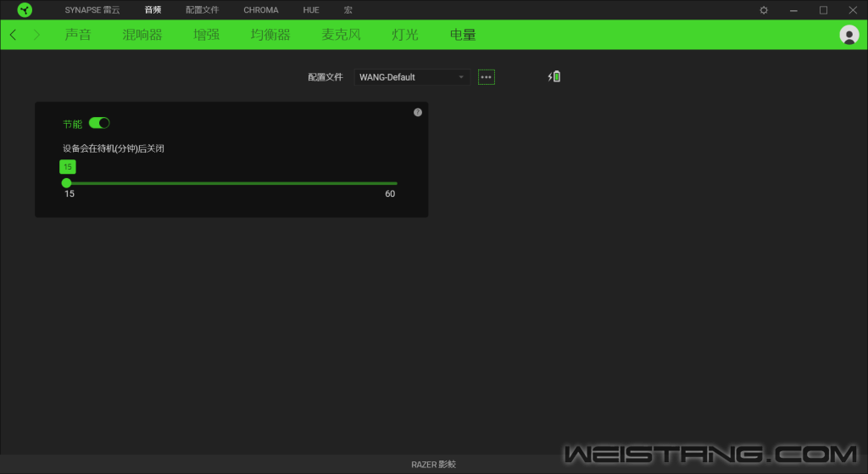Minimize the Synapse window

click(x=793, y=10)
